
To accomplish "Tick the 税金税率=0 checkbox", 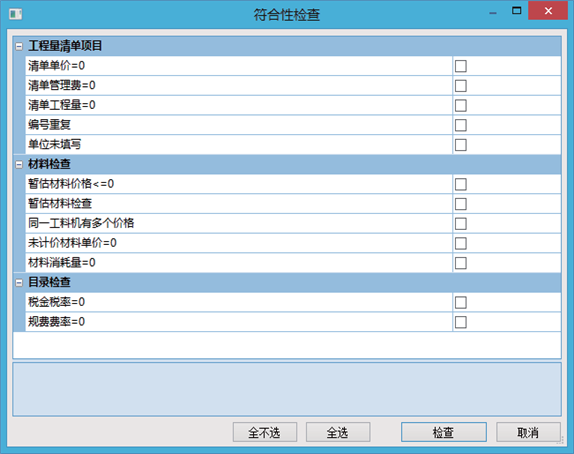I will click(x=461, y=302).
